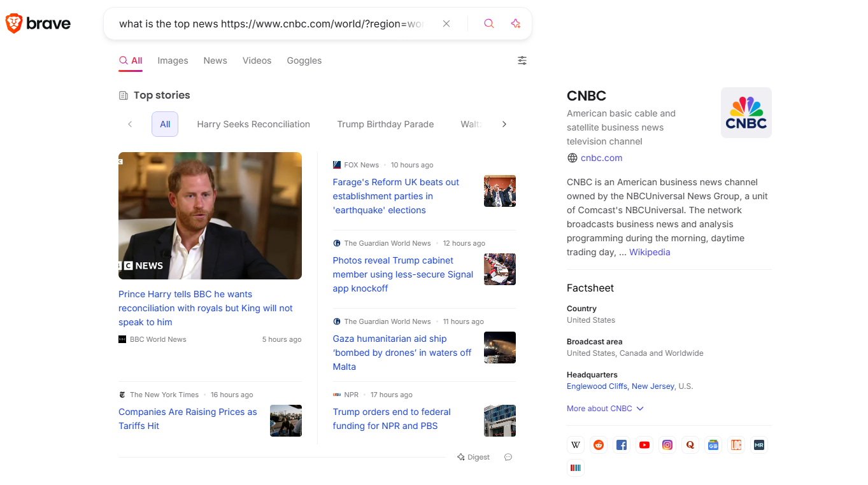This screenshot has width=868, height=485.
Task: Open New Jersey link
Action: tap(653, 386)
